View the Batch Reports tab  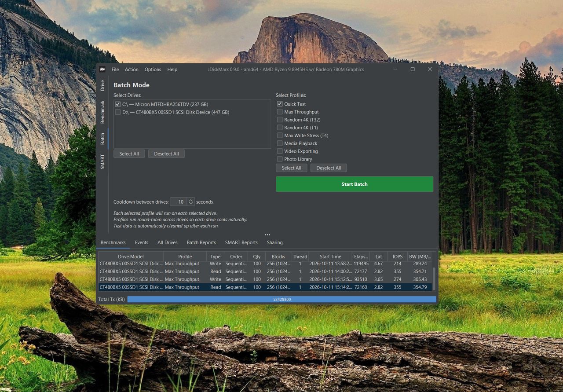[201, 242]
